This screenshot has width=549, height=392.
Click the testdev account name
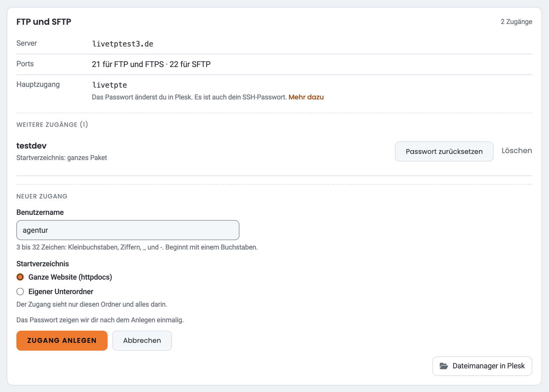click(x=32, y=146)
